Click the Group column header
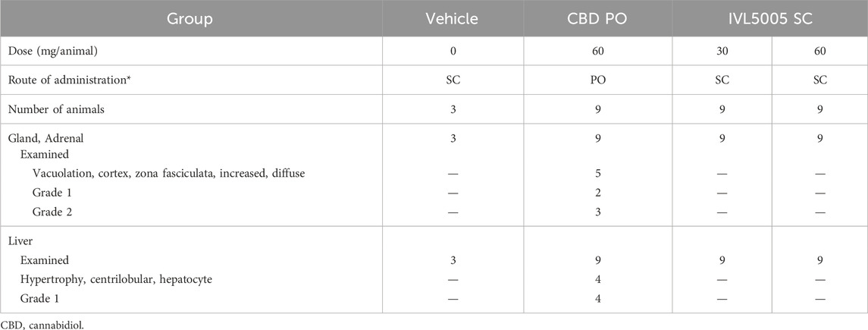Viewport: 868px width, 330px height. coord(191,20)
